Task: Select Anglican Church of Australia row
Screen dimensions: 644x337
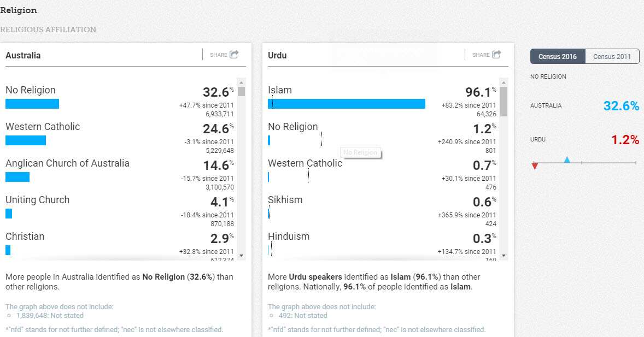Action: [x=67, y=163]
